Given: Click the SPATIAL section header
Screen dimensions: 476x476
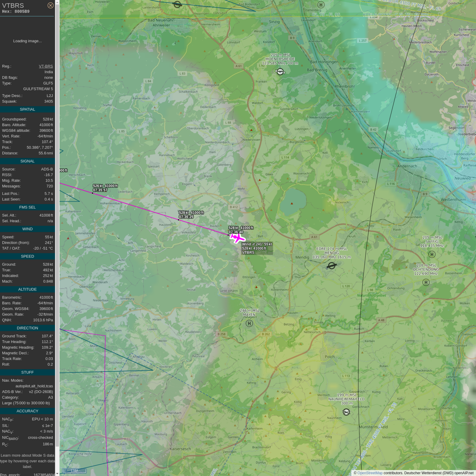Looking at the screenshot, I should pos(27,109).
